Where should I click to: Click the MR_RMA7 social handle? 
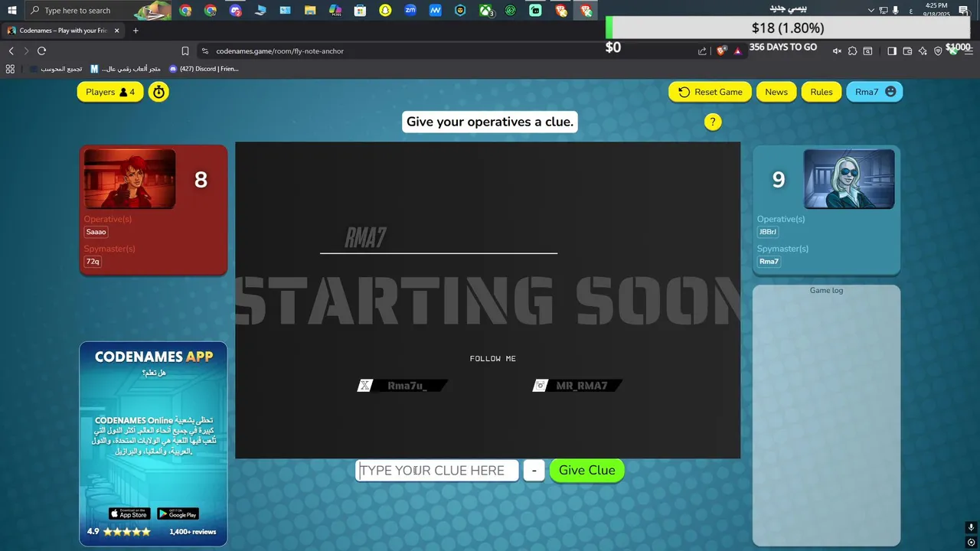pos(577,386)
